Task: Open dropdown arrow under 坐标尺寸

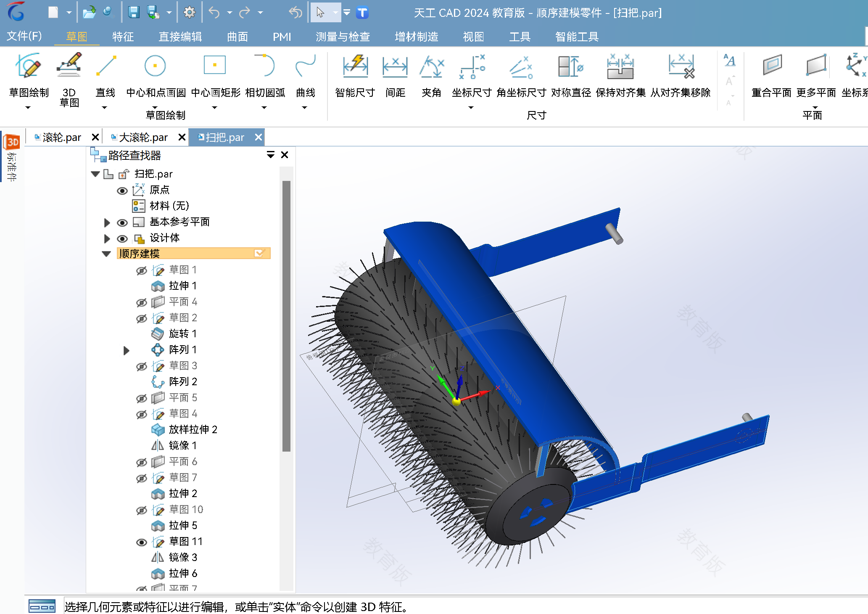Action: pos(471,108)
